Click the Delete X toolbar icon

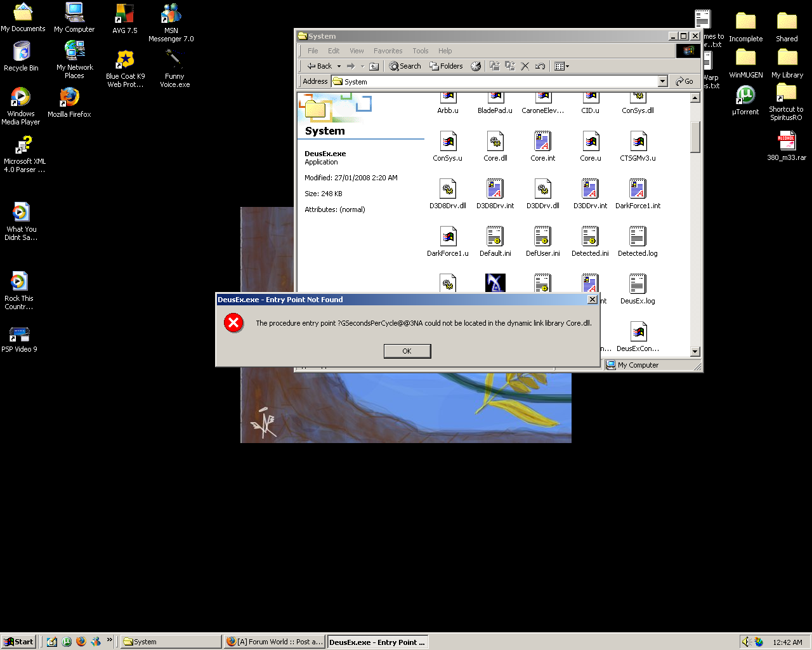[x=525, y=66]
